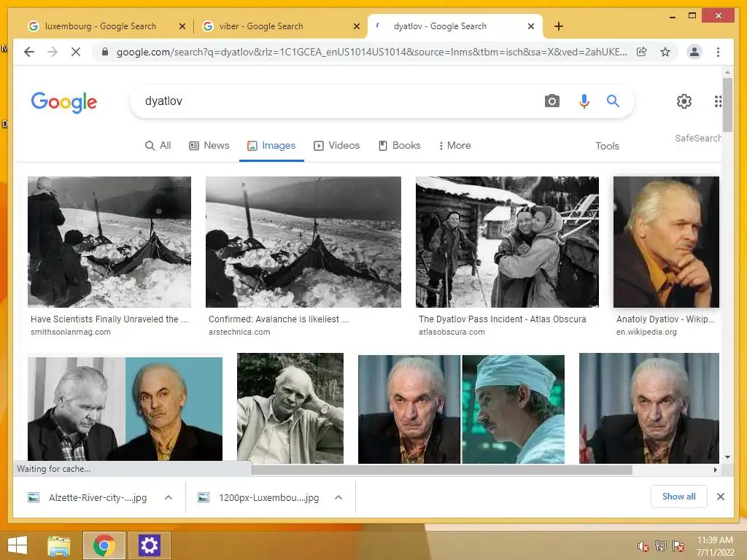Click the black-white and blue portrait pair thumbnail
Screen dimensions: 747x560
point(125,409)
